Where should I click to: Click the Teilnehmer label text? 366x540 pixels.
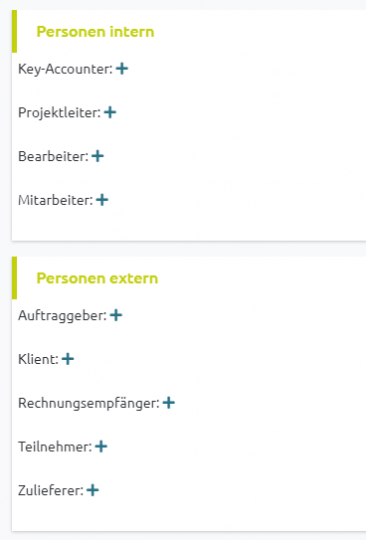click(x=55, y=447)
